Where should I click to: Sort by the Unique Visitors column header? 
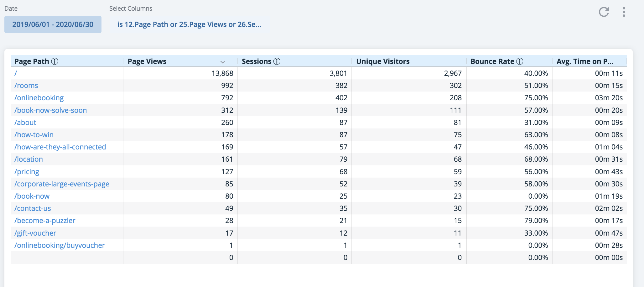(x=383, y=61)
